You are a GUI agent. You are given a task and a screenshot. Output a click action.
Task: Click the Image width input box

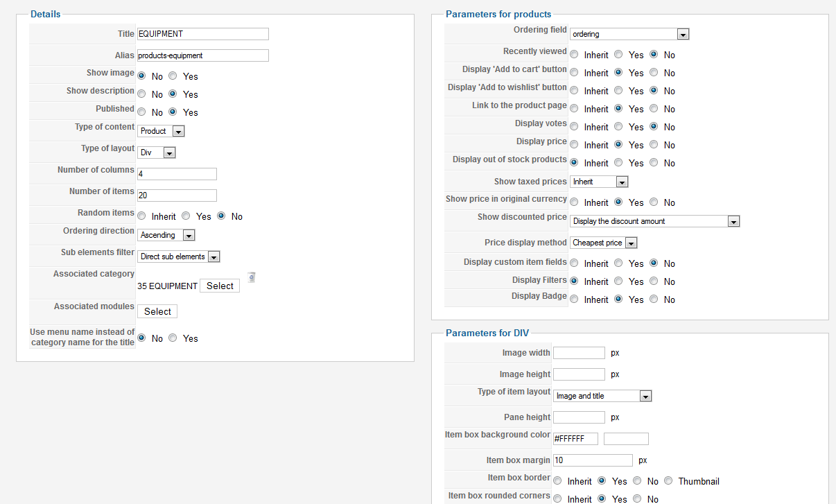tap(579, 353)
